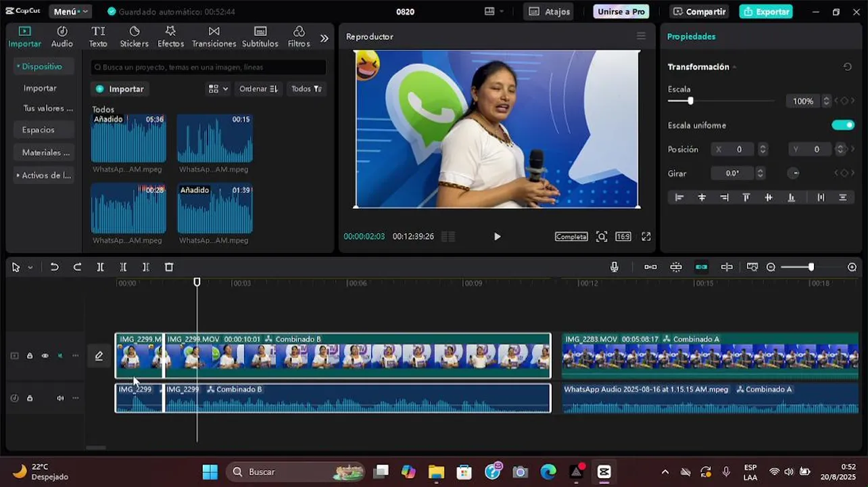The image size is (868, 487).
Task: Open the Todos filter dropdown
Action: pos(306,89)
